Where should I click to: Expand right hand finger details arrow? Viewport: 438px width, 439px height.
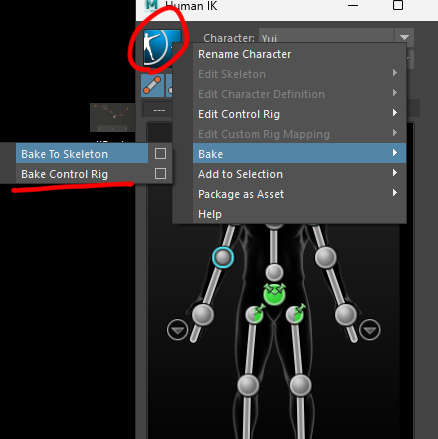177,330
